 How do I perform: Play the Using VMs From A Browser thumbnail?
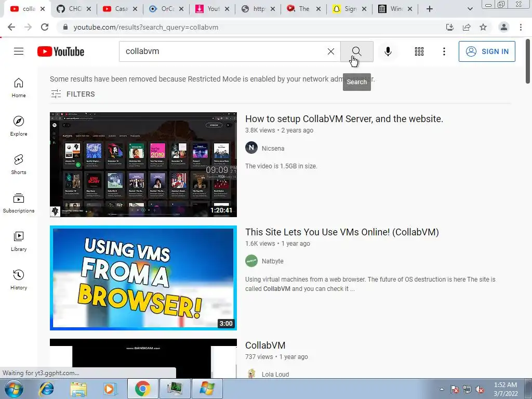pos(143,278)
